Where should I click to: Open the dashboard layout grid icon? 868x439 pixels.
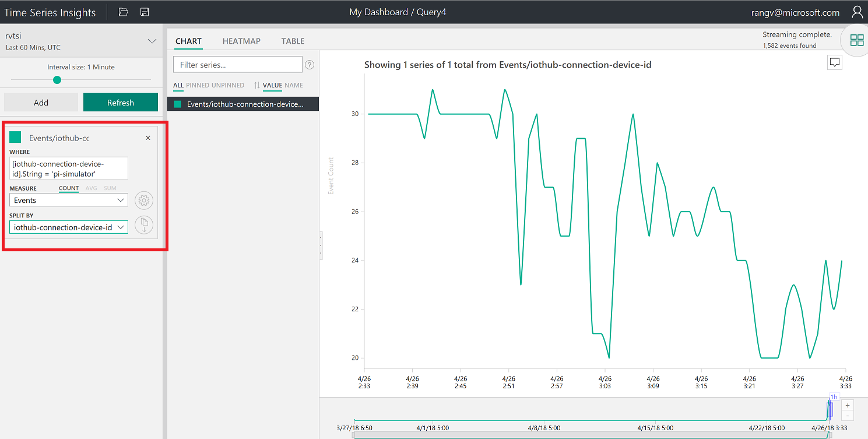click(x=857, y=40)
